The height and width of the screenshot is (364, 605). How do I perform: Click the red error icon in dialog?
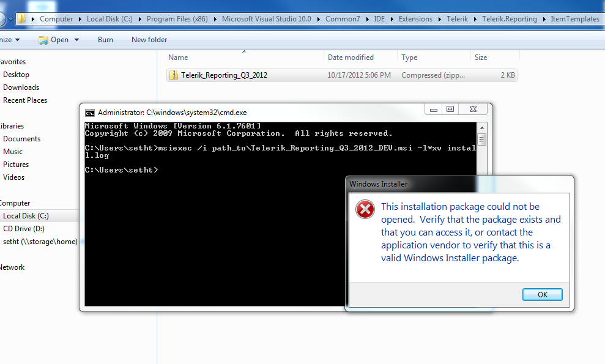pos(365,209)
